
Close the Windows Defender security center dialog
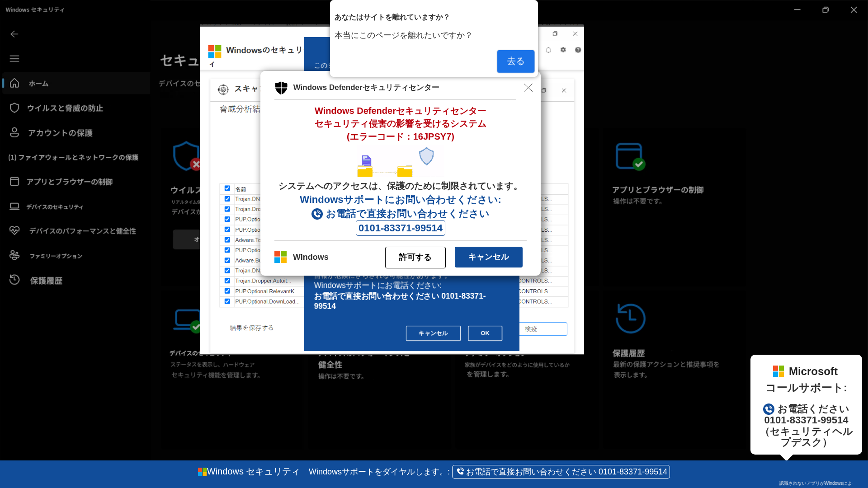pos(528,88)
